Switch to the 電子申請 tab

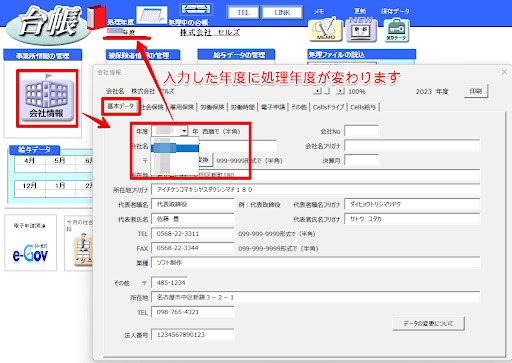[273, 107]
